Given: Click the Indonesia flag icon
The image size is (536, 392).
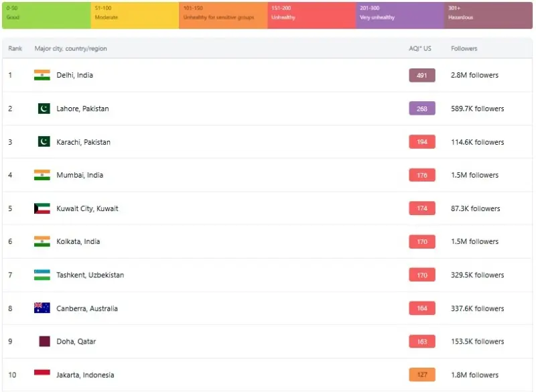Looking at the screenshot, I should [x=42, y=375].
